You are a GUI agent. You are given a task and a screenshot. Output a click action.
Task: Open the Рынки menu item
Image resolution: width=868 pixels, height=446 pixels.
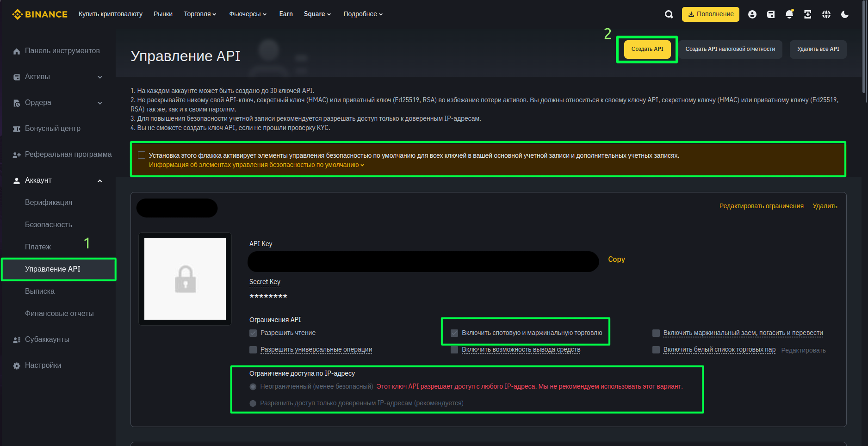[x=163, y=14]
